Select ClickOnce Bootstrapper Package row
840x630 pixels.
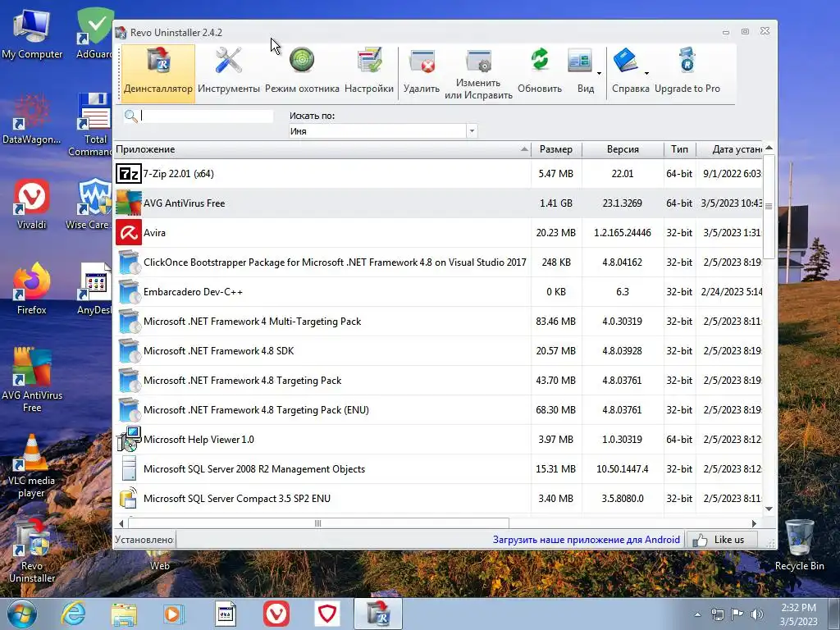[438, 262]
